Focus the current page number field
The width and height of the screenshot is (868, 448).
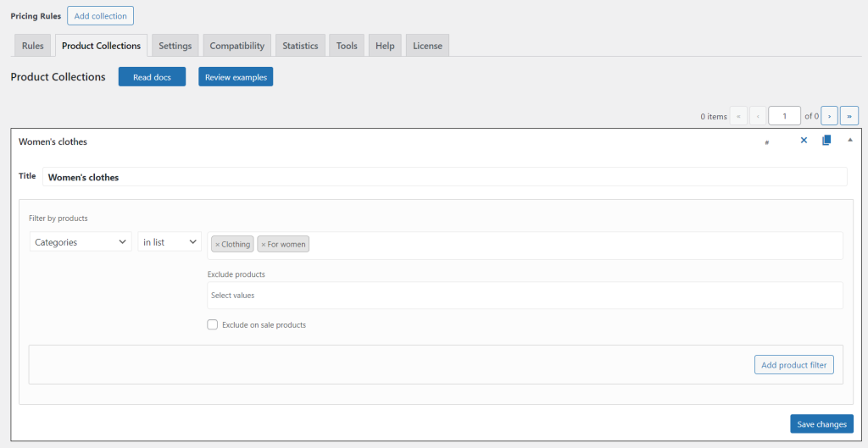tap(784, 116)
